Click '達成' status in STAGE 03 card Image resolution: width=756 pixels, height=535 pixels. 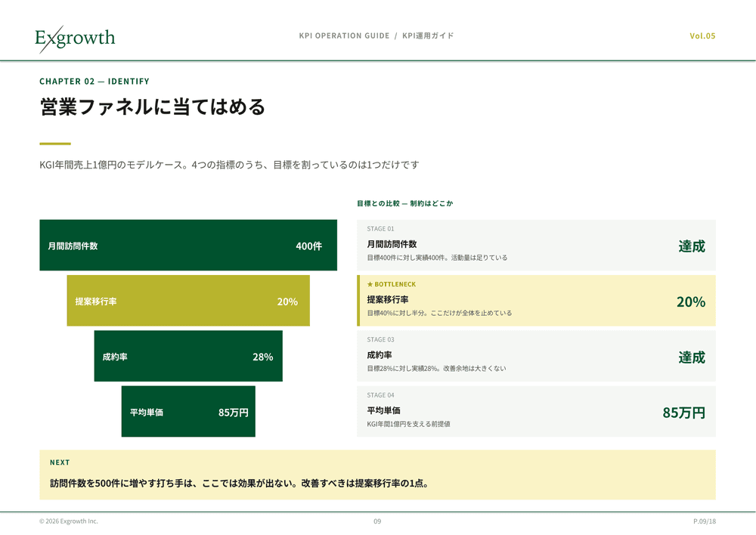click(692, 357)
